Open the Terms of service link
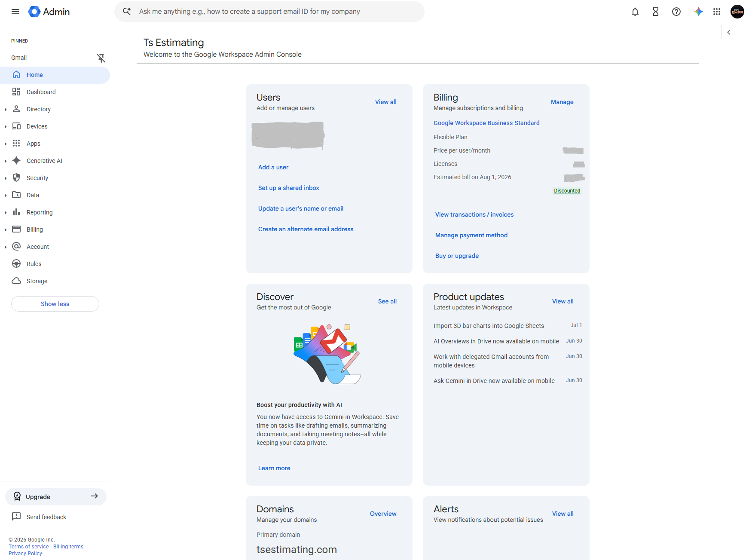Screen dimensions: 746x560 (x=29, y=547)
